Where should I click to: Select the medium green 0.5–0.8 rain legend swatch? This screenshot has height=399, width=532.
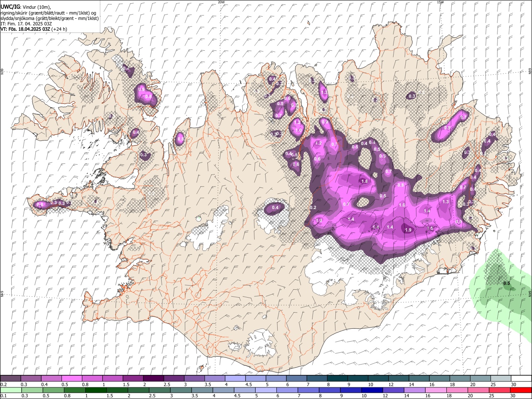[x=53, y=390]
